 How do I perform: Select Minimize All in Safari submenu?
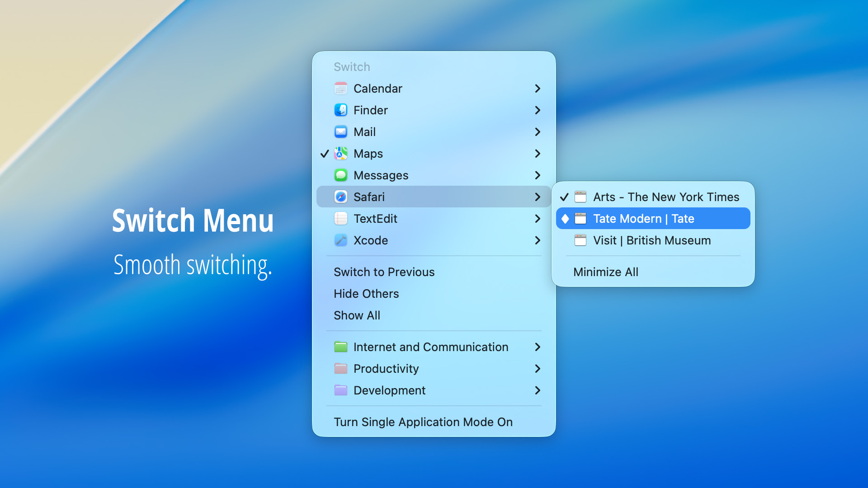click(653, 272)
